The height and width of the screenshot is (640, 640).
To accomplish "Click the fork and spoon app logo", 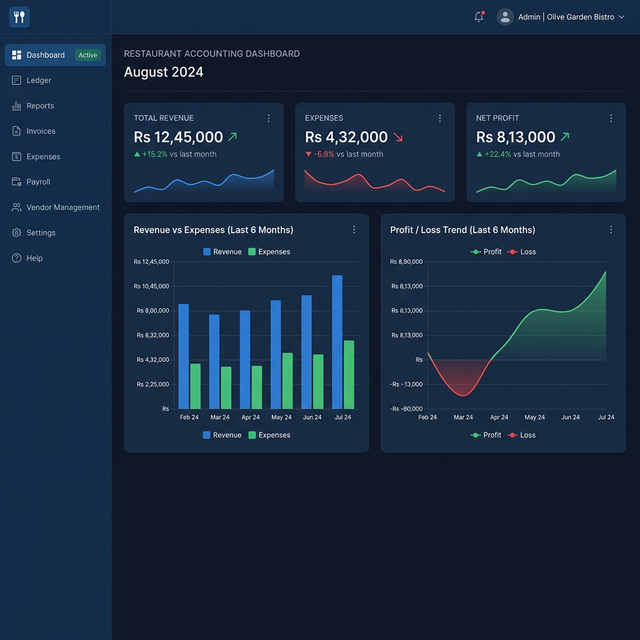I will (x=19, y=17).
